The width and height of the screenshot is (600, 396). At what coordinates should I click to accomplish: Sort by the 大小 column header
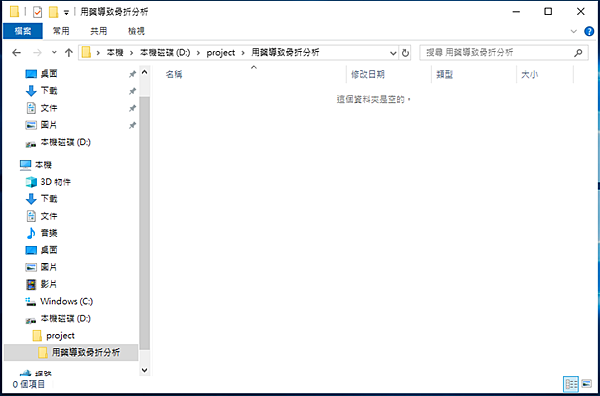[530, 75]
